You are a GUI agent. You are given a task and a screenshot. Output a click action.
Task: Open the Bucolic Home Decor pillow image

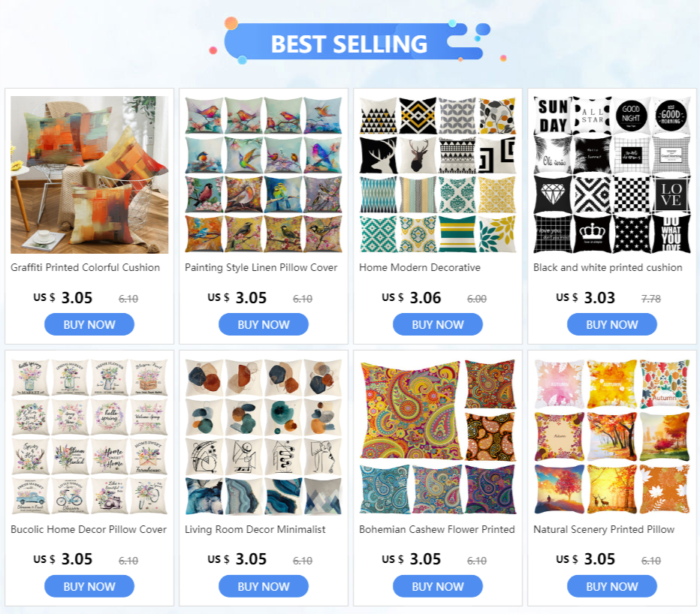coord(89,437)
